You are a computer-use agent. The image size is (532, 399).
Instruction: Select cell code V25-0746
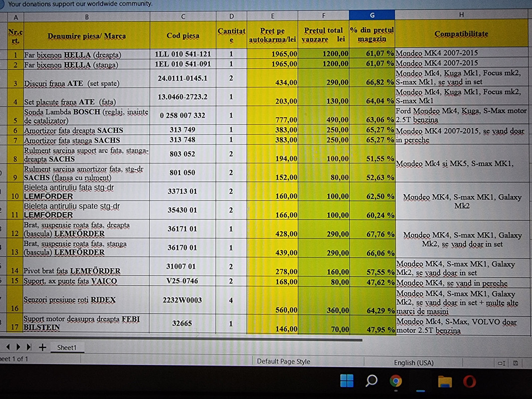tap(182, 281)
